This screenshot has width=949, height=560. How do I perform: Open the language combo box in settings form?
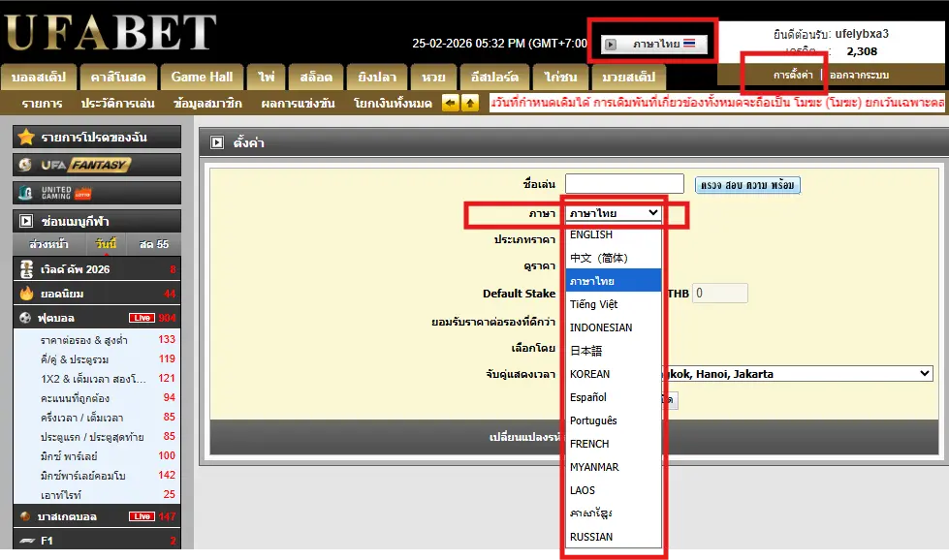[614, 213]
